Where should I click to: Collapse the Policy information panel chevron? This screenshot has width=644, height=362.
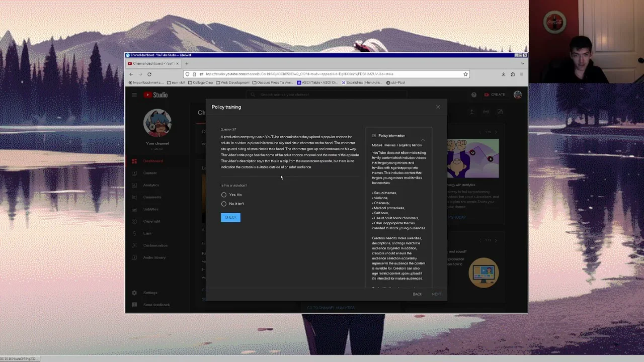point(423,139)
